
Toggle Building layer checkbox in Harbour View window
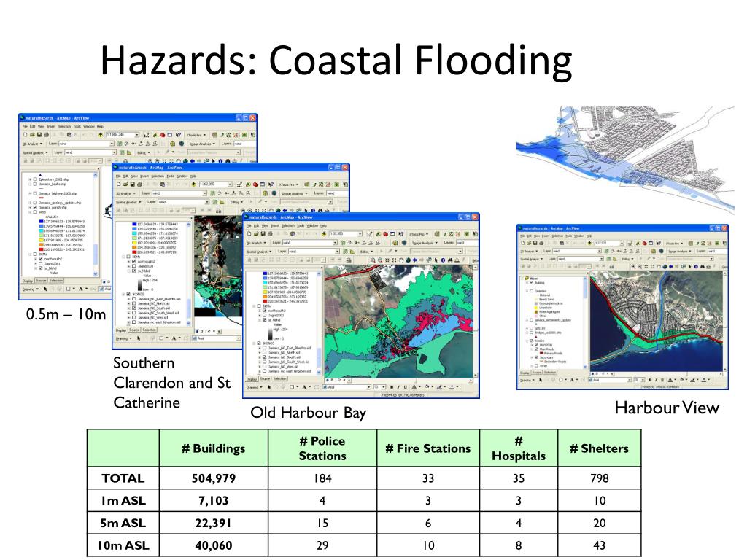pyautogui.click(x=532, y=282)
